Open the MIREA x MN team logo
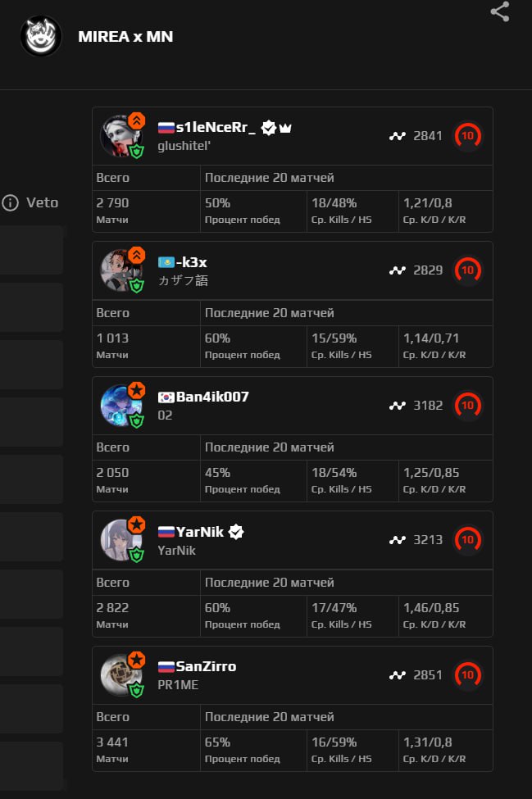This screenshot has height=799, width=532. 41,36
